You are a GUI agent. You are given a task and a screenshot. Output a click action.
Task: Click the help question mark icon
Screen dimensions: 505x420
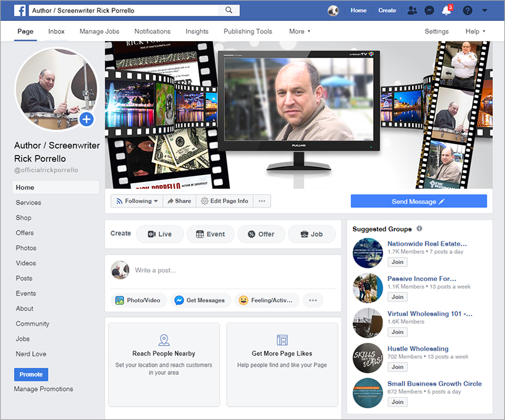467,11
